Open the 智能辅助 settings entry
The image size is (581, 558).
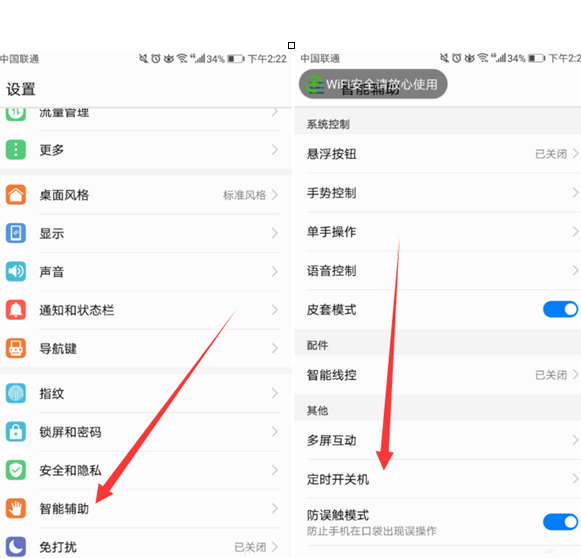coord(146,508)
